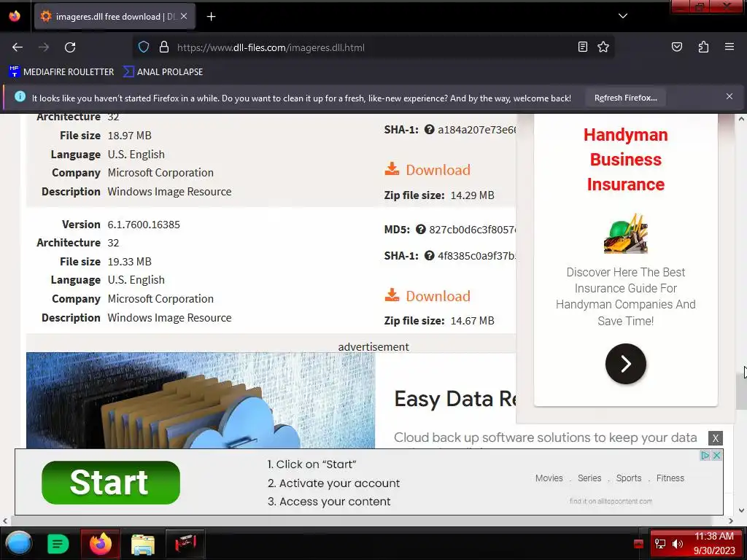
Task: Click the Zip file size 14.67 MB value
Action: click(472, 321)
